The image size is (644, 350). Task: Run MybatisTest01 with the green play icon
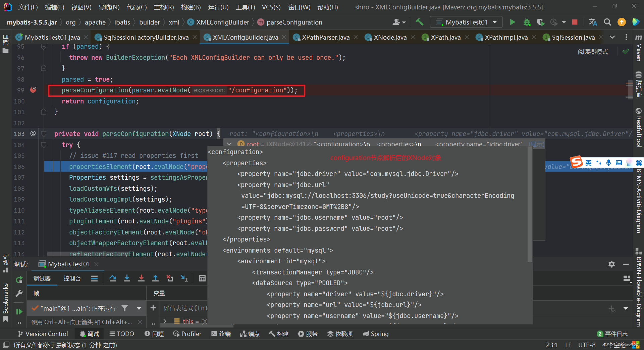[x=512, y=22]
